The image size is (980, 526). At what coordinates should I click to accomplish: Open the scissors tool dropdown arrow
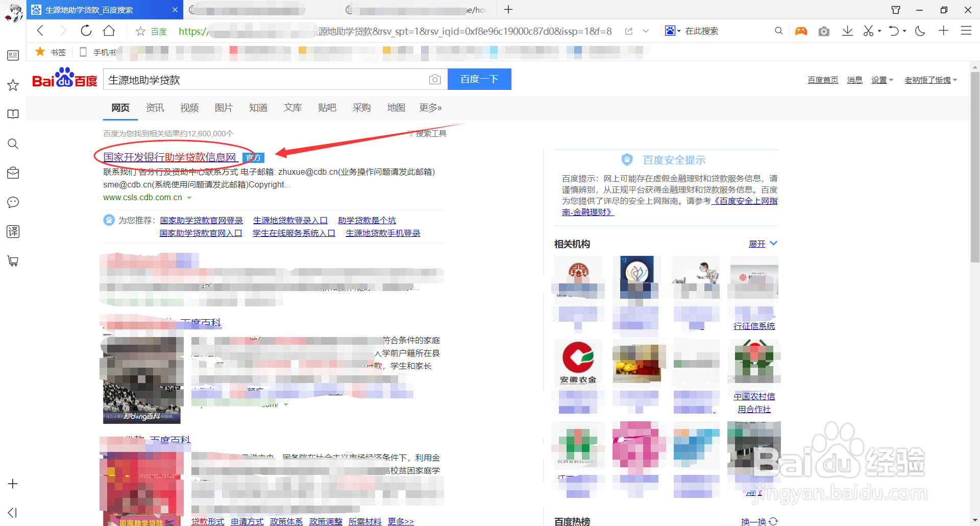879,31
